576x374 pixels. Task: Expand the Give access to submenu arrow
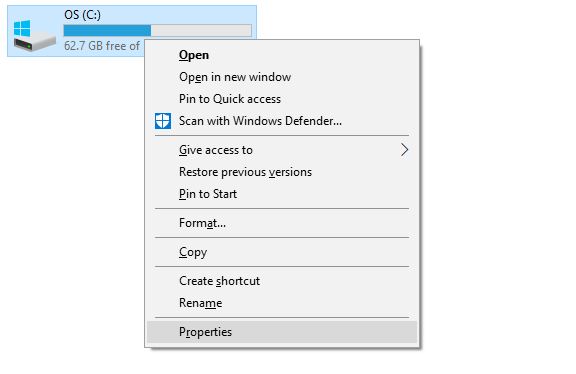coord(404,150)
